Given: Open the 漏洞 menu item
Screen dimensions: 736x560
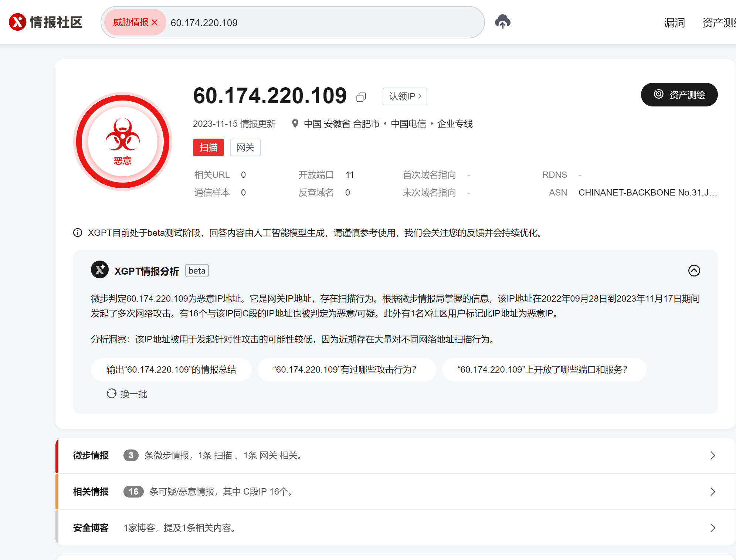Looking at the screenshot, I should click(674, 23).
